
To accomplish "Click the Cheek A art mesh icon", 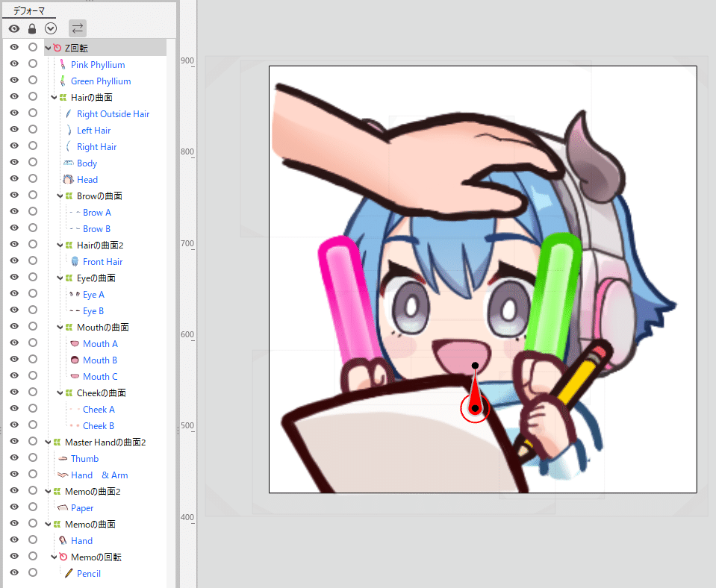I will 75,409.
